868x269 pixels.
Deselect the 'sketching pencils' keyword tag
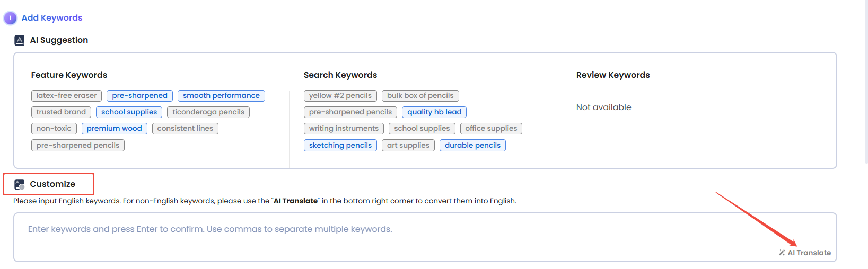pos(340,146)
